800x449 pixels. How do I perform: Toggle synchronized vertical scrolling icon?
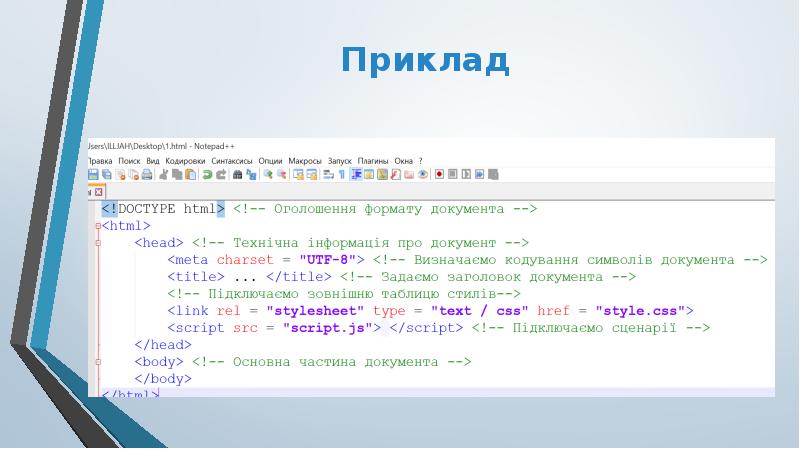298,174
